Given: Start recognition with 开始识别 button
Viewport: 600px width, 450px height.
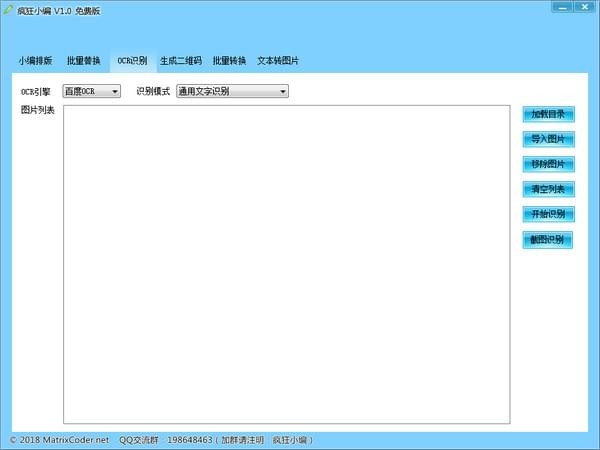Looking at the screenshot, I should tap(548, 214).
